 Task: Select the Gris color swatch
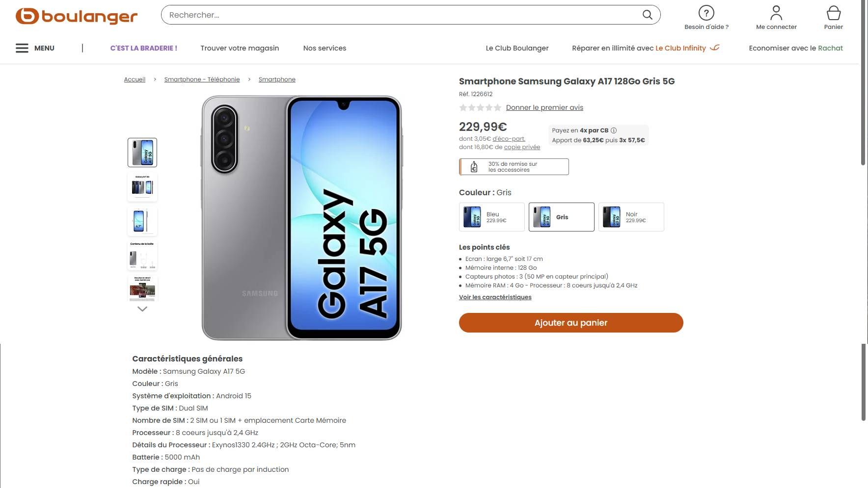coord(561,217)
